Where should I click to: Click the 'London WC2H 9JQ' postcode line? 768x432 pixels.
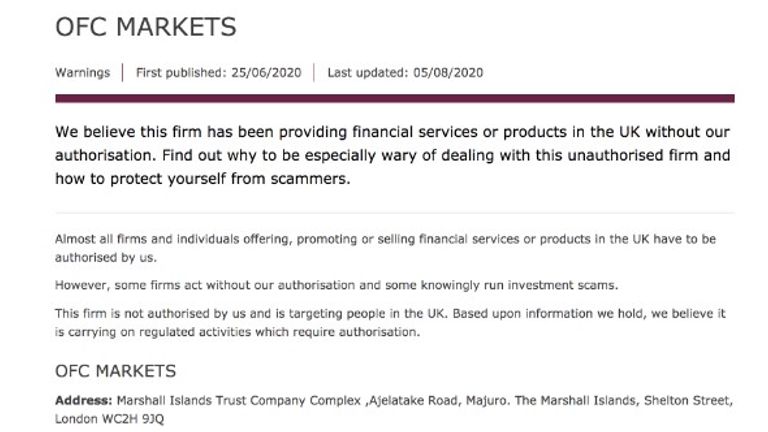point(110,419)
